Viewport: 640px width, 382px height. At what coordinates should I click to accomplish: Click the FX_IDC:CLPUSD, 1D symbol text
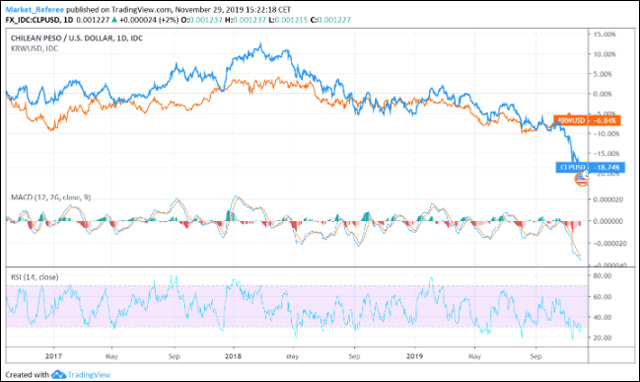point(39,20)
